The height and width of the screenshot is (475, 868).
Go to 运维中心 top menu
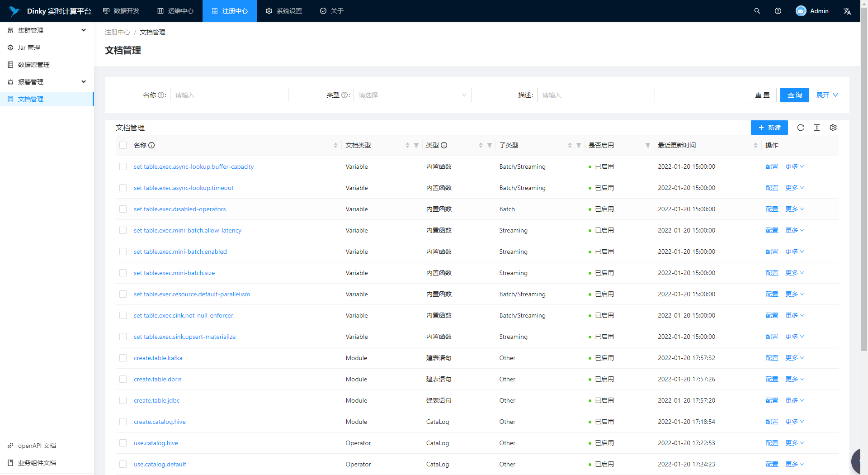click(175, 11)
